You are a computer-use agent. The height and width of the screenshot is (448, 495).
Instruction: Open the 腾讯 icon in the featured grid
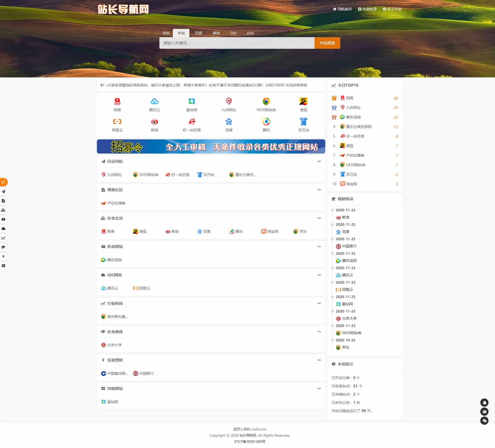(266, 122)
